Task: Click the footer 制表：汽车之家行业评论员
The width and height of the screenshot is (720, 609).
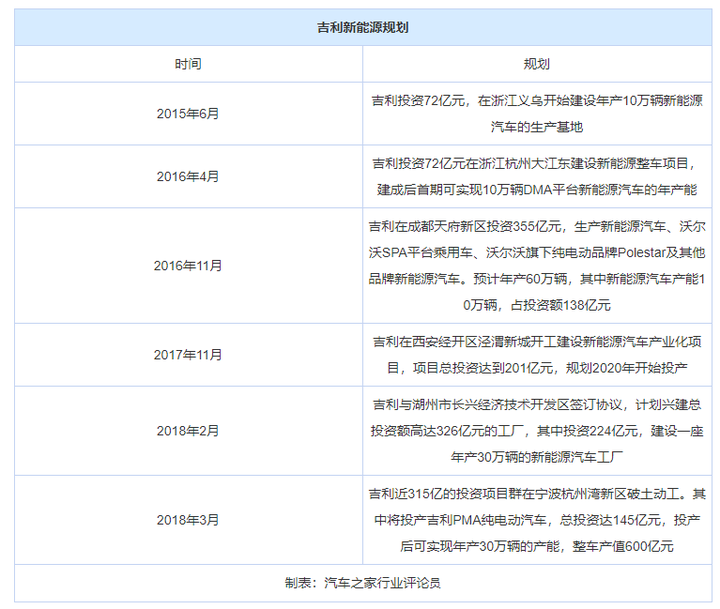Action: (x=363, y=583)
